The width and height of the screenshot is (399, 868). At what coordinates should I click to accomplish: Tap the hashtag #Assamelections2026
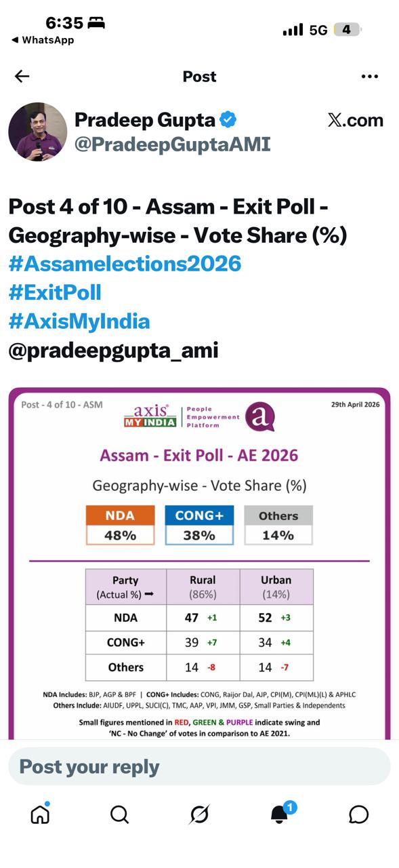tap(123, 264)
